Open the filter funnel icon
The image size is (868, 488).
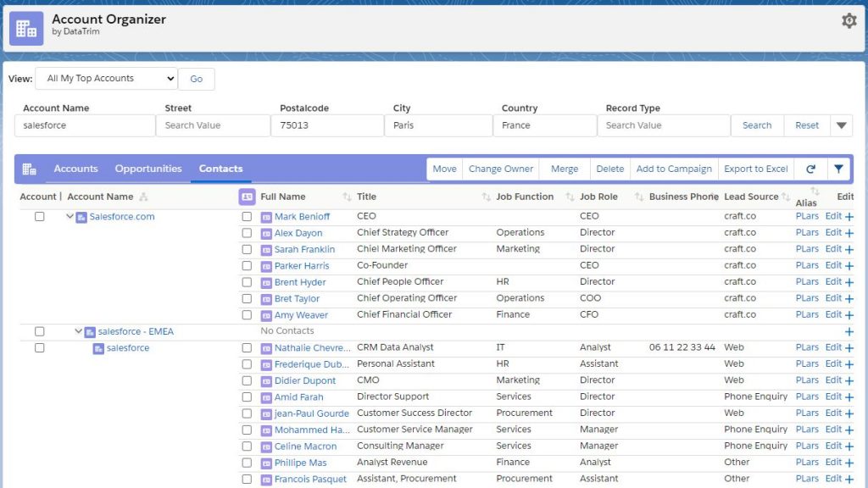[838, 169]
